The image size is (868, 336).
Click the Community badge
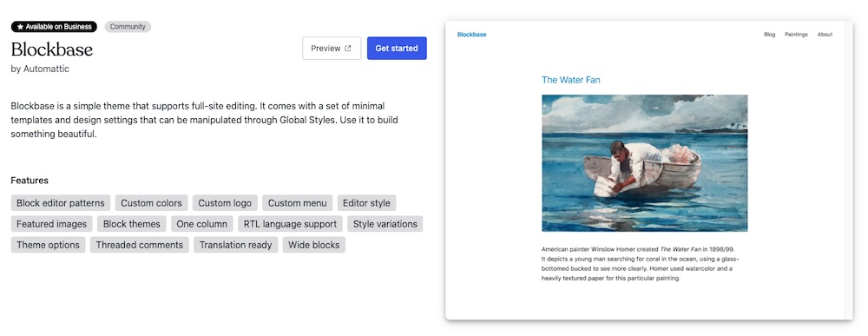click(x=128, y=27)
